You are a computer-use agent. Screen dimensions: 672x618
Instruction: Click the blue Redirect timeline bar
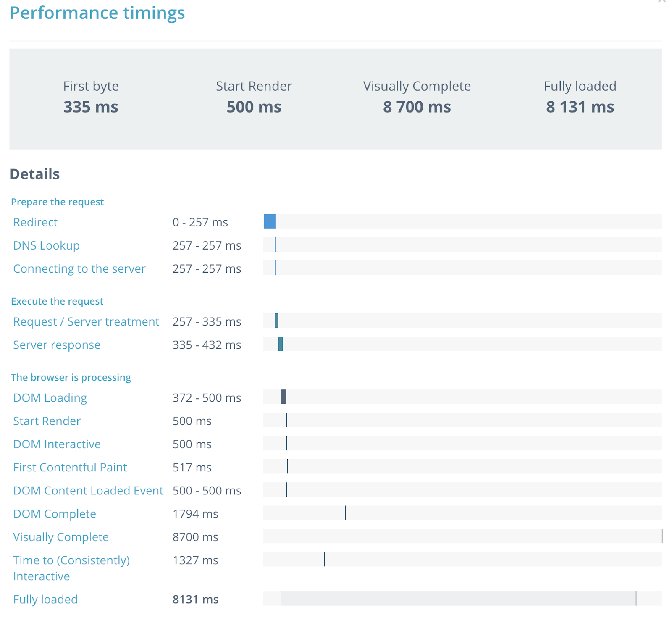(270, 221)
